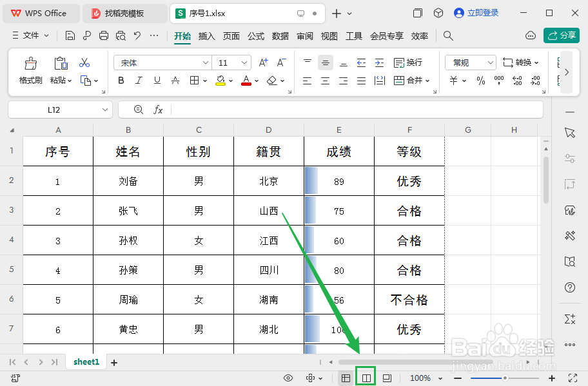Toggle italic formatting
This screenshot has width=588, height=386.
click(x=138, y=80)
